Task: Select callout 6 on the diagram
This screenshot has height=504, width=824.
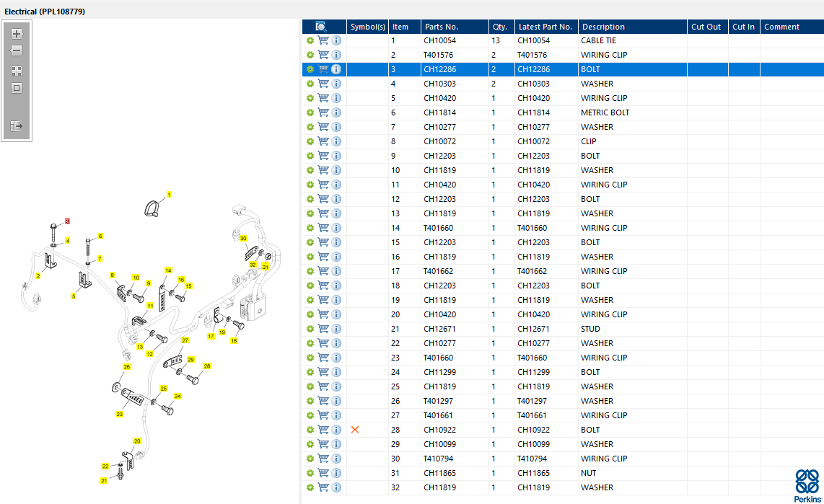Action: click(100, 236)
